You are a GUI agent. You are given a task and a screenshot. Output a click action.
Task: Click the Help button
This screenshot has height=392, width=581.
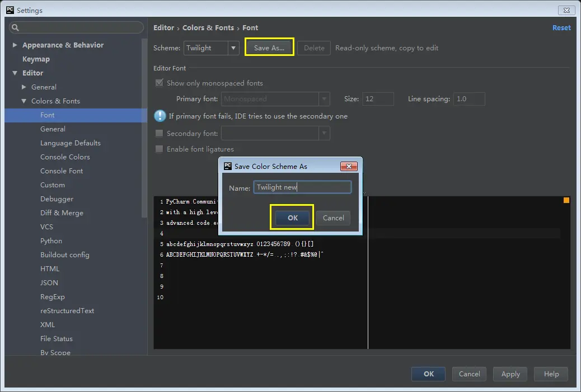coord(551,374)
